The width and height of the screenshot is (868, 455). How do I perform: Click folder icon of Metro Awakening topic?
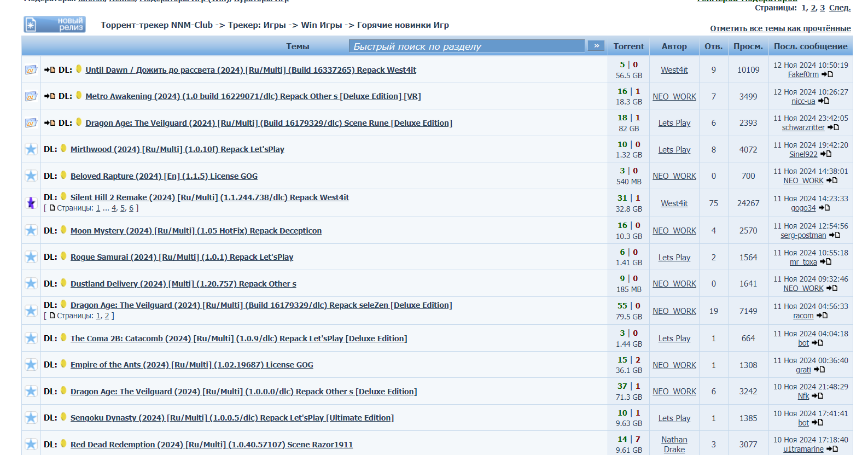pos(31,96)
